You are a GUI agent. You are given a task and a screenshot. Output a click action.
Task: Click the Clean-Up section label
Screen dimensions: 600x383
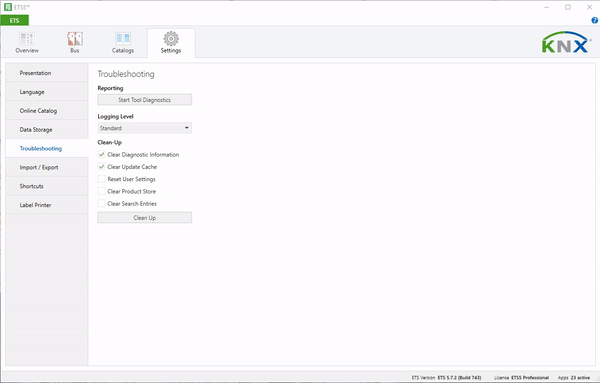point(109,142)
